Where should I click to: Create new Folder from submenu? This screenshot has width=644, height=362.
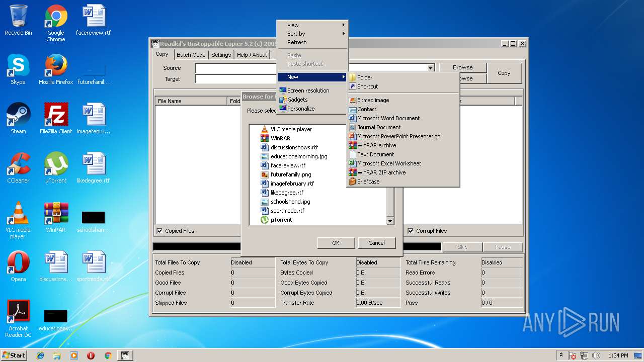click(x=403, y=77)
